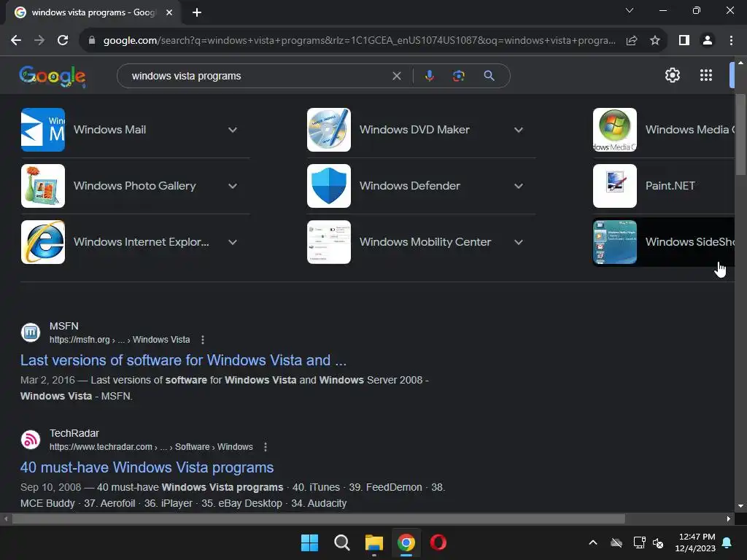Click the Windows Mail thumbnail
747x560 pixels.
pos(43,130)
